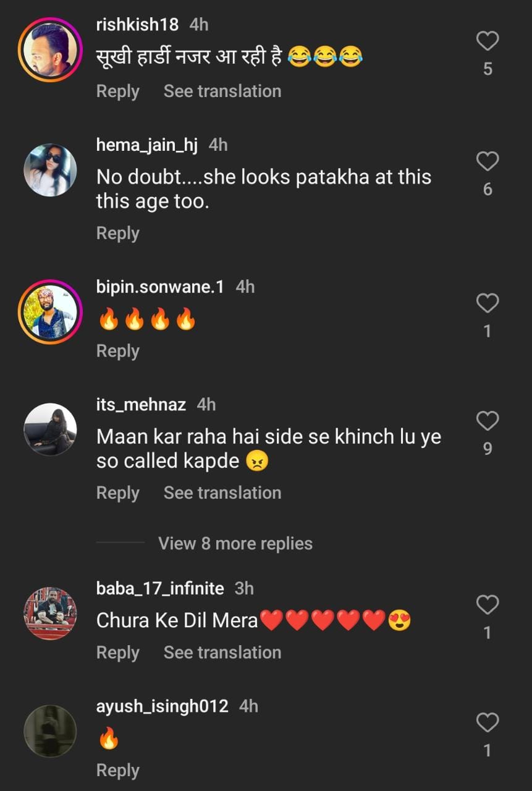The height and width of the screenshot is (791, 532).
Task: Open hema_jain_hj's profile picture
Action: (50, 170)
